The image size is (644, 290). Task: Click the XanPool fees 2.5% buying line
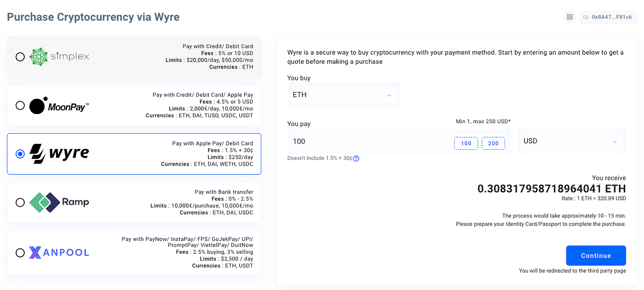[x=214, y=252]
